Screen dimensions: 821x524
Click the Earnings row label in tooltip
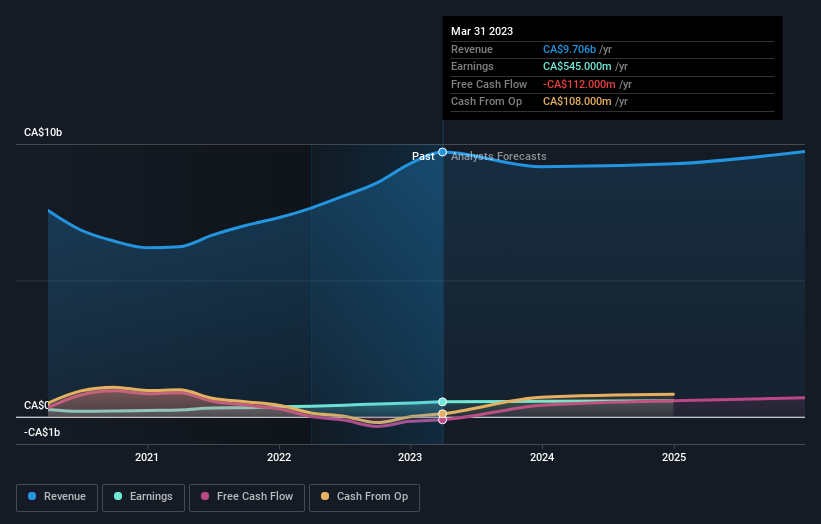pyautogui.click(x=472, y=66)
